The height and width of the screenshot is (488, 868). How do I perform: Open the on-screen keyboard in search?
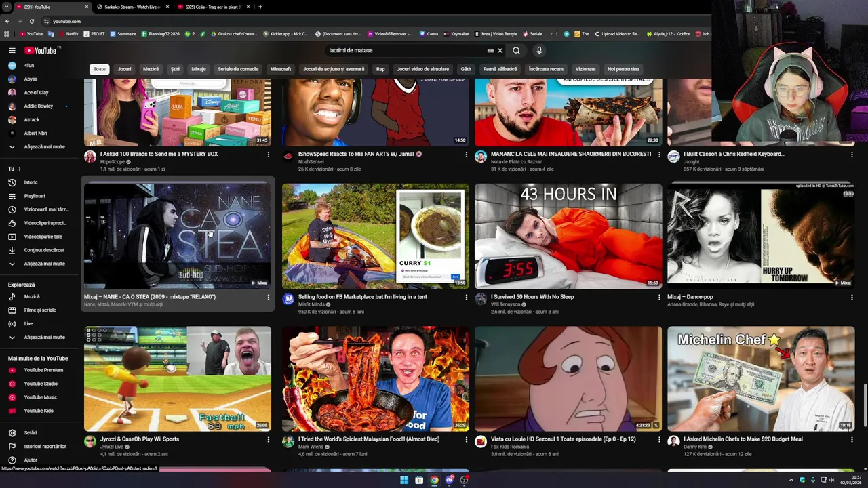click(x=490, y=50)
